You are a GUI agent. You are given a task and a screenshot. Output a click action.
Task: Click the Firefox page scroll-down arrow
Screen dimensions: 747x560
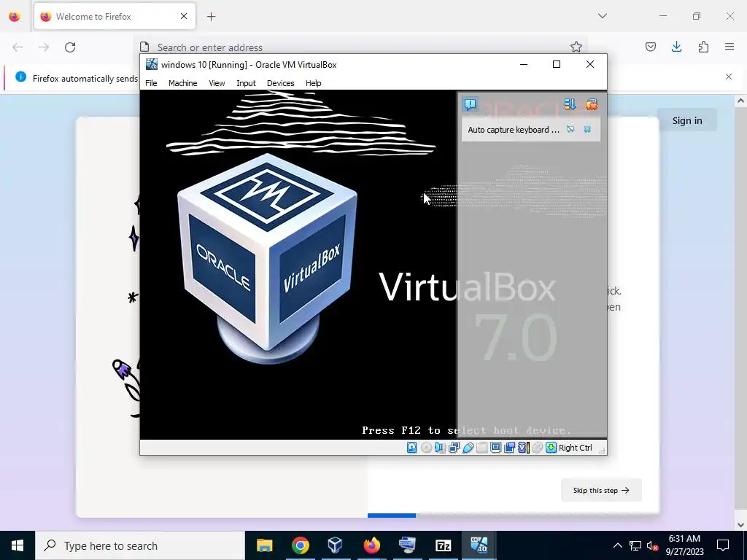click(x=740, y=525)
